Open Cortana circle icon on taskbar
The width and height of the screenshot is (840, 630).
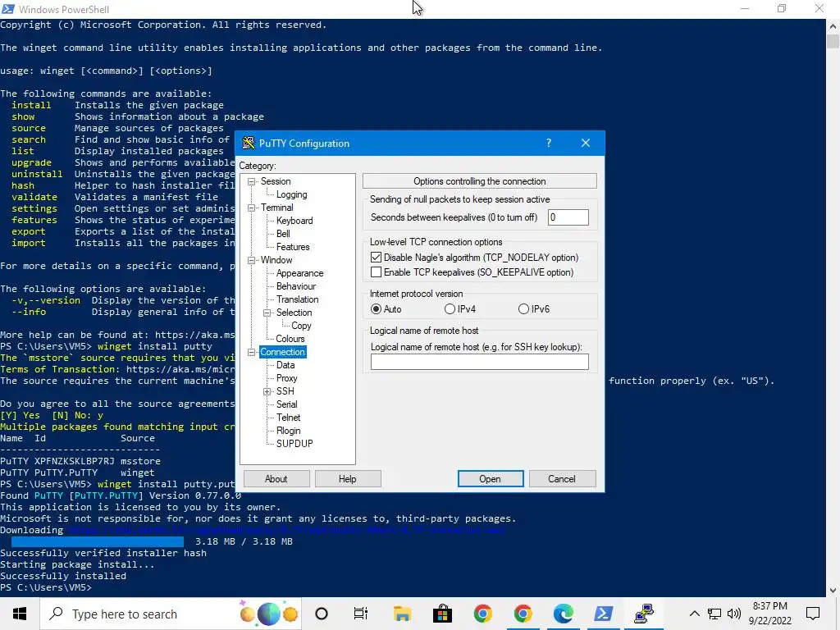click(x=322, y=614)
